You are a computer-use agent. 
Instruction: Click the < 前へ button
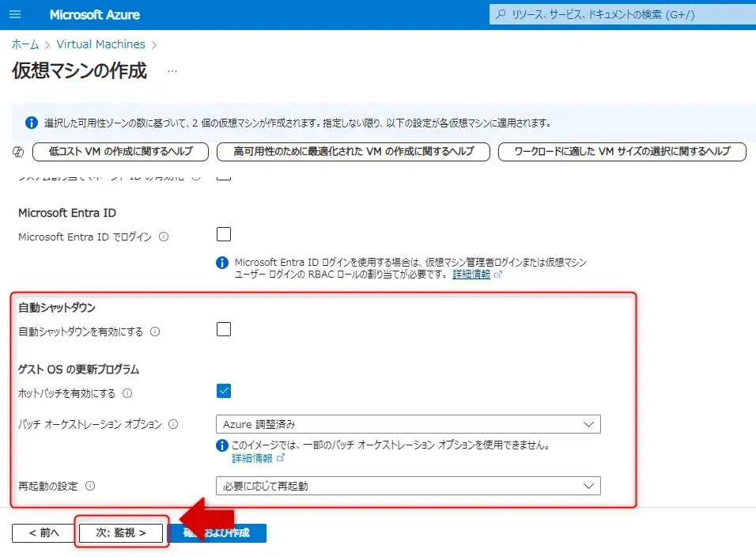[x=43, y=533]
